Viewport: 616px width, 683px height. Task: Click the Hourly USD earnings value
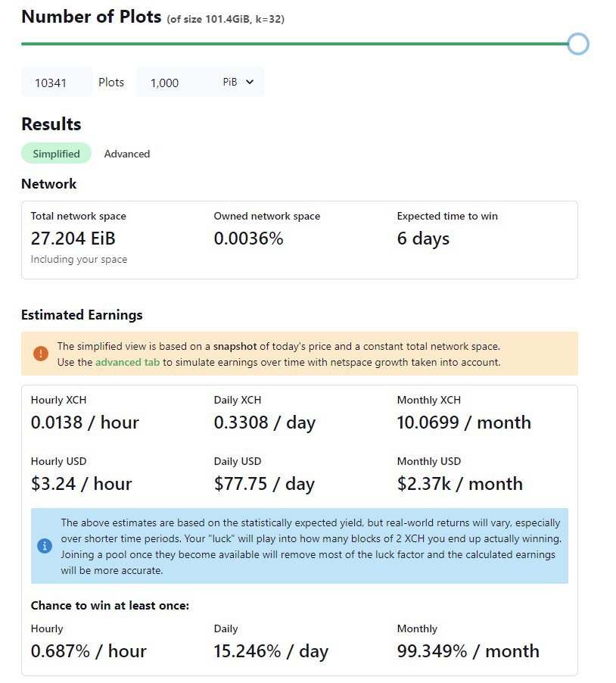pos(82,484)
